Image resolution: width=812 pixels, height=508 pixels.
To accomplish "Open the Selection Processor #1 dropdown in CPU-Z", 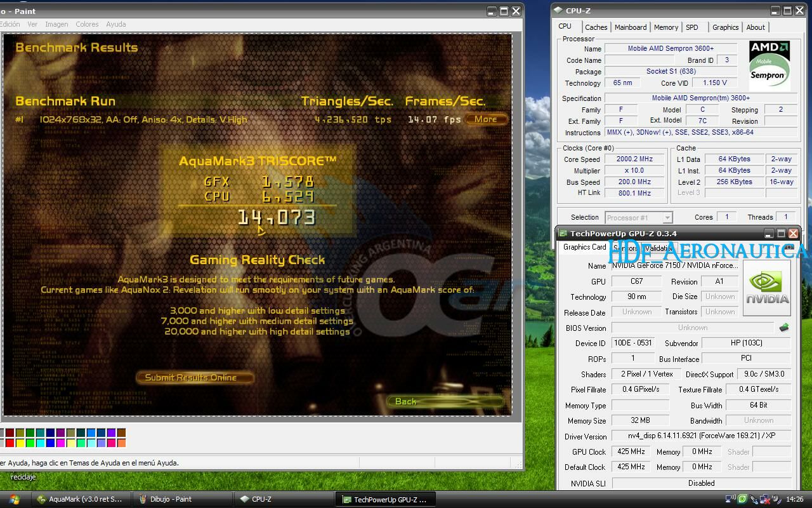I will (x=638, y=217).
